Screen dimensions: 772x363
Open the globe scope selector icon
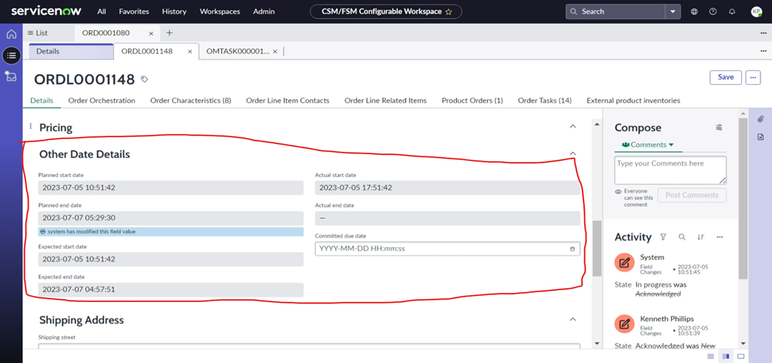point(694,12)
